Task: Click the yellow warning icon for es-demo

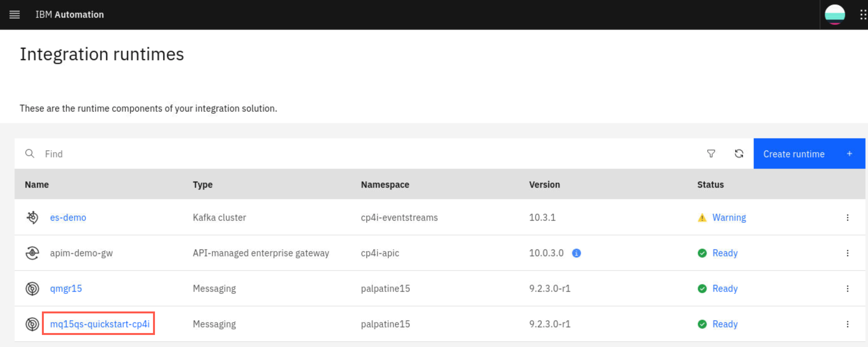Action: coord(702,218)
